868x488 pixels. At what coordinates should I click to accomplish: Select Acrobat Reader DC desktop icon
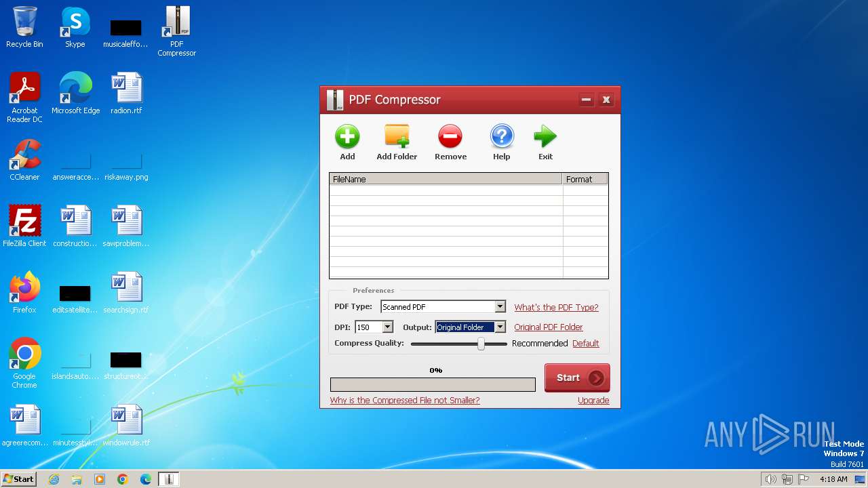[24, 98]
